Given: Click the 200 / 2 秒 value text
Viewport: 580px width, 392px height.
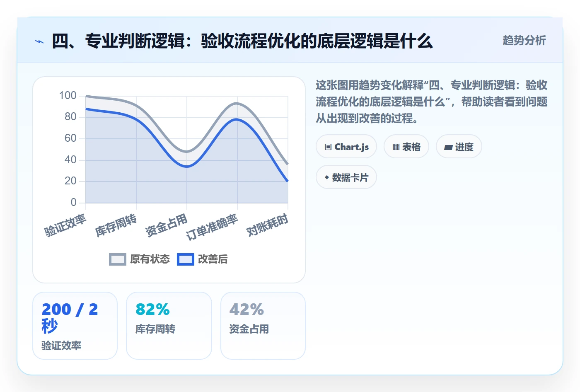Looking at the screenshot, I should tap(70, 318).
